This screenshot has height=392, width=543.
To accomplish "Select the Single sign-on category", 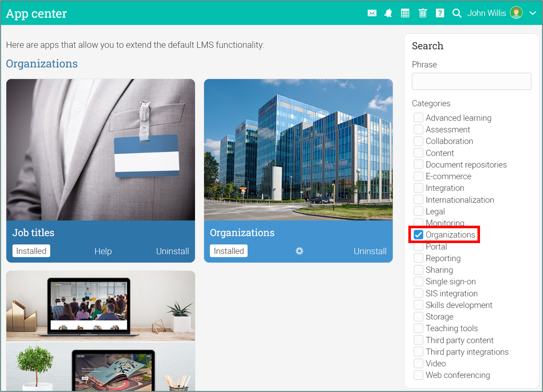I will (x=419, y=281).
